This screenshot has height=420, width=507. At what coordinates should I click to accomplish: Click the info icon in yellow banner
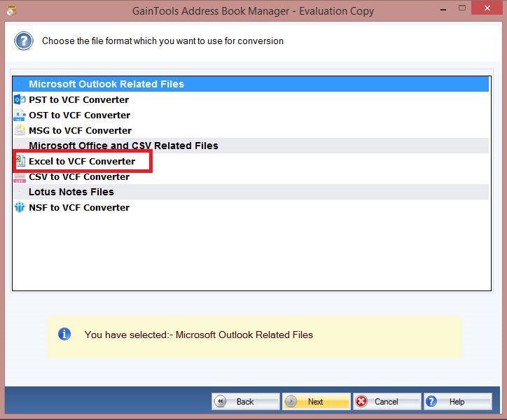tap(64, 334)
